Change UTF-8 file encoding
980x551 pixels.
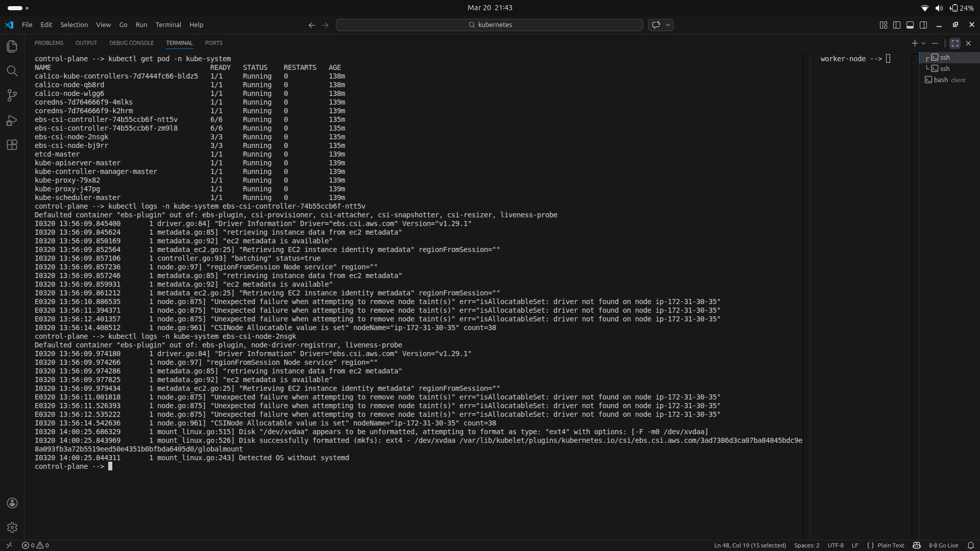(836, 545)
